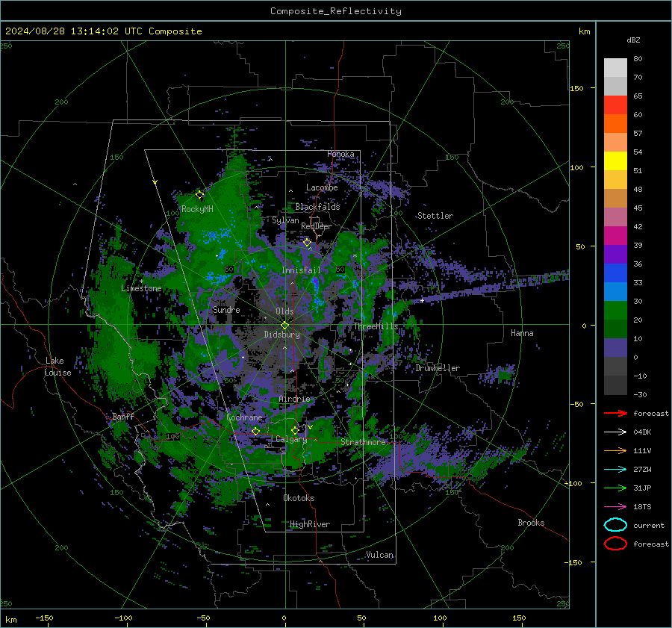This screenshot has width=672, height=628.
Task: Pick the yellow 51-54 dBZ swatch
Action: (x=615, y=161)
